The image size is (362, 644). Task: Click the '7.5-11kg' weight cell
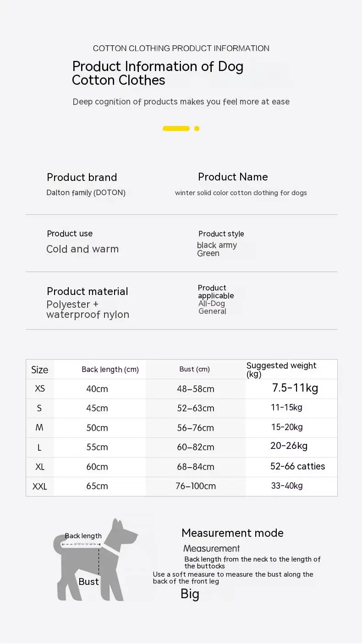click(295, 388)
